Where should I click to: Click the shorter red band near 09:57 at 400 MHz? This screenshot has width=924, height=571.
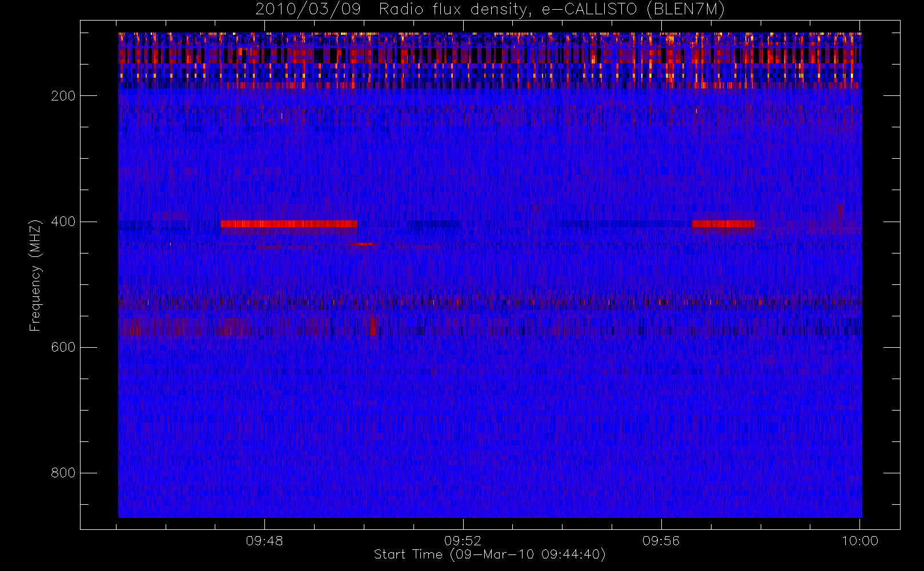(723, 224)
